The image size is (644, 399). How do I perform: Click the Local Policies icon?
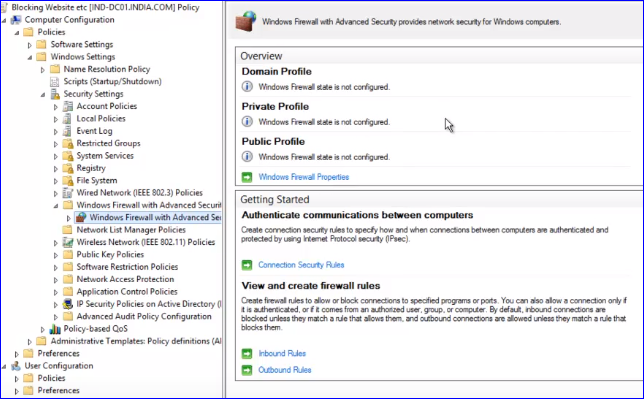point(68,119)
